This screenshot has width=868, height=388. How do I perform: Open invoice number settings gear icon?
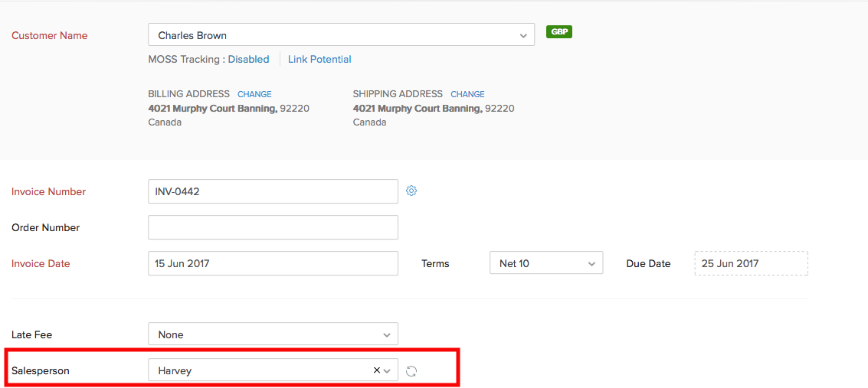click(411, 191)
